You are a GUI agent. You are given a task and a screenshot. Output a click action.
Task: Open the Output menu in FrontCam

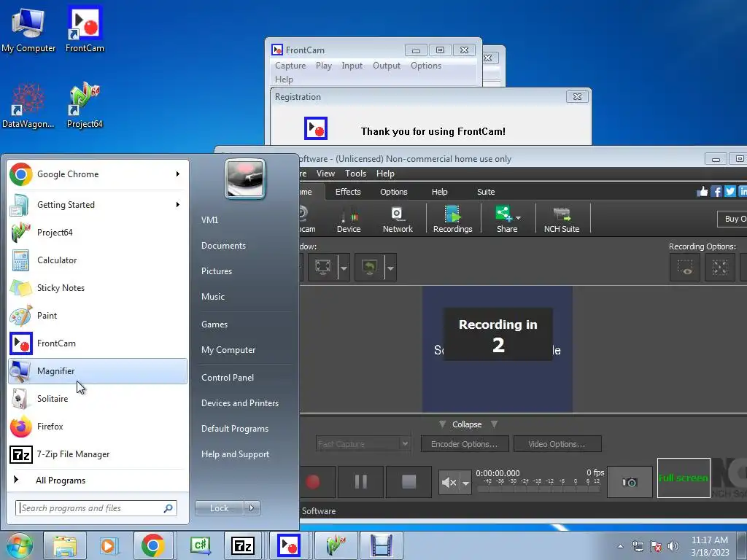pos(387,66)
